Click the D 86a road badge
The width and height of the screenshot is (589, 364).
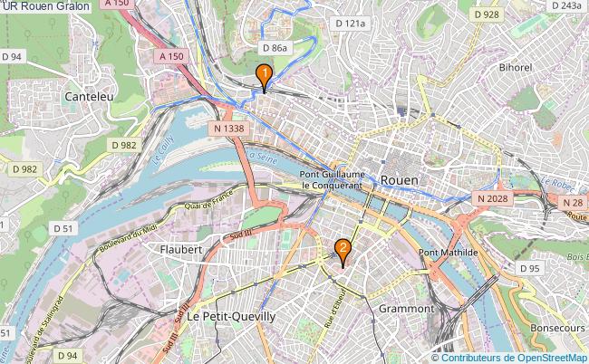pyautogui.click(x=275, y=48)
